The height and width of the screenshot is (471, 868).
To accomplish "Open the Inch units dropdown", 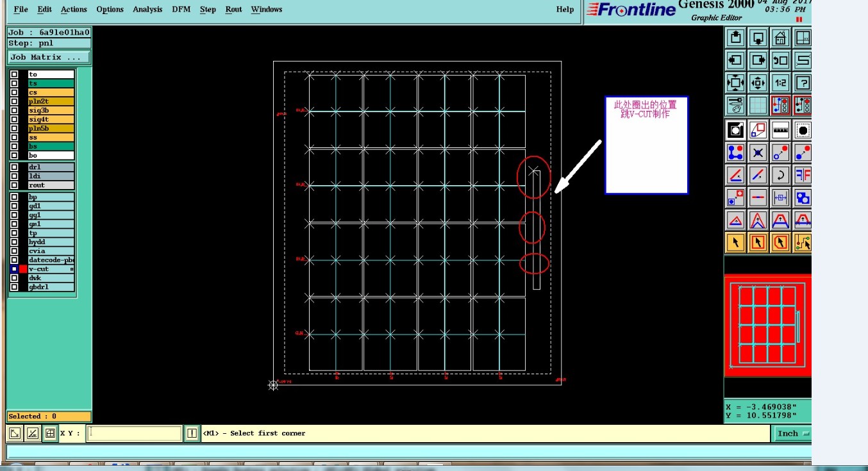I will click(x=792, y=434).
